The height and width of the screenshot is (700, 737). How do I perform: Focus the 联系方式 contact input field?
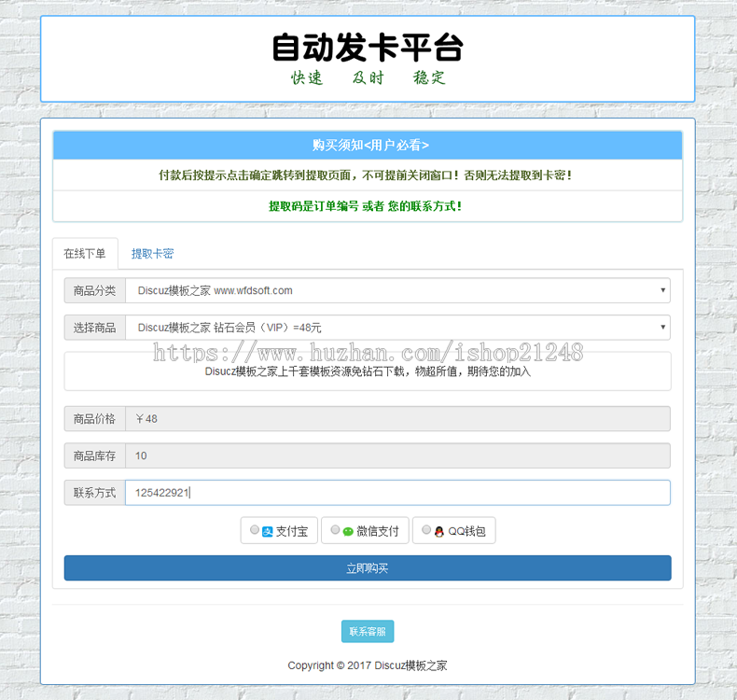(397, 493)
